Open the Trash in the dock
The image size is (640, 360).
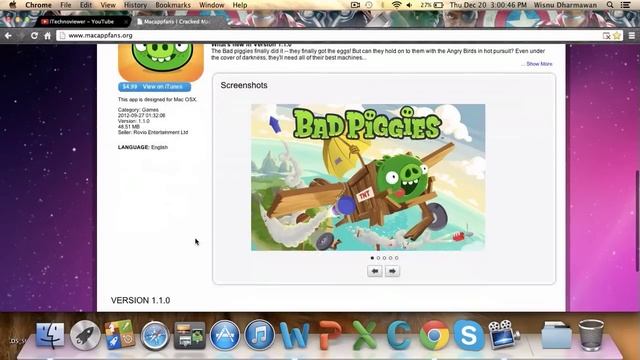pos(591,335)
